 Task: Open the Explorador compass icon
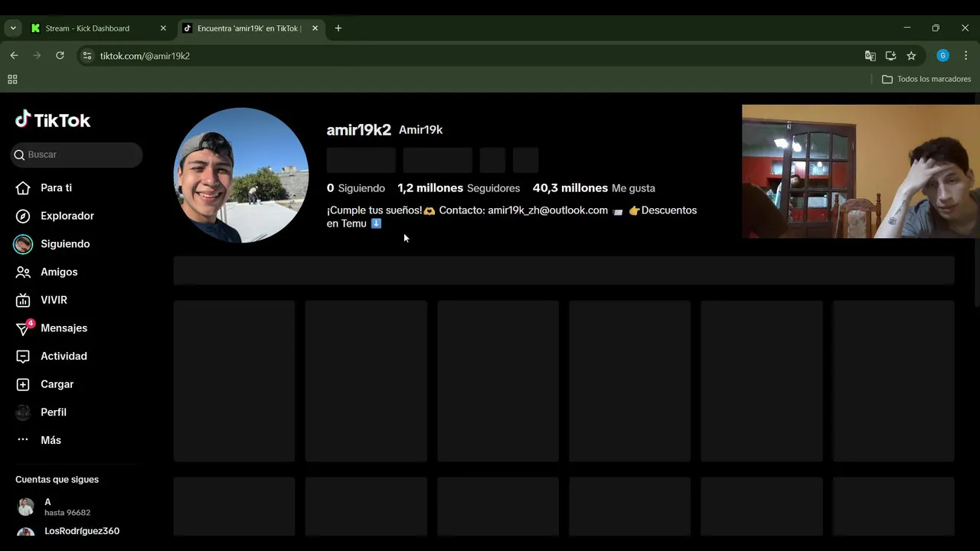tap(23, 216)
